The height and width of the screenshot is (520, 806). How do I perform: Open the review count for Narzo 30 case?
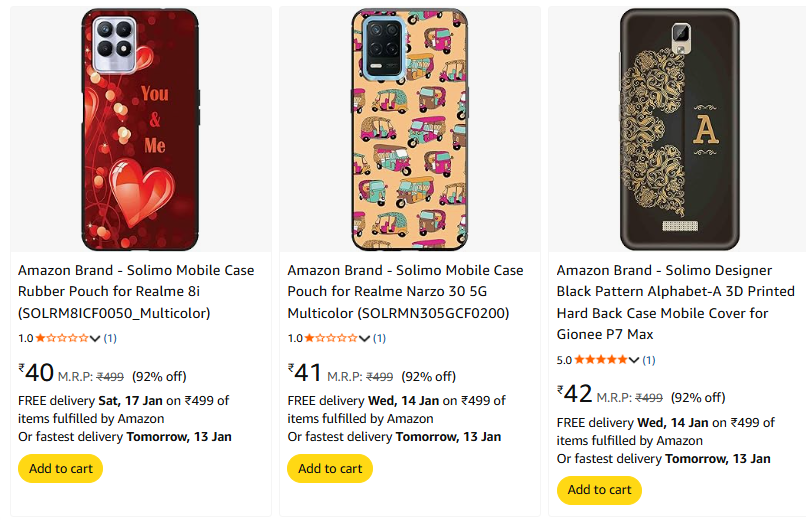(379, 339)
